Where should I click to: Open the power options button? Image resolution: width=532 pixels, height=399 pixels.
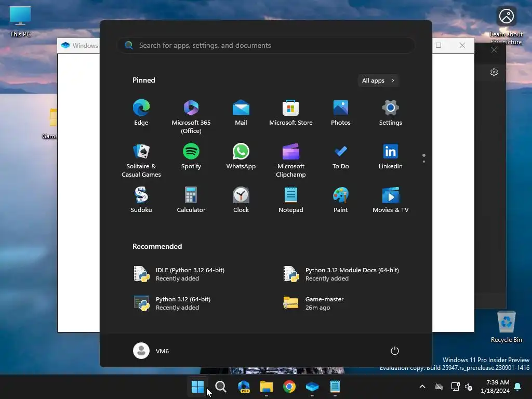pos(395,351)
